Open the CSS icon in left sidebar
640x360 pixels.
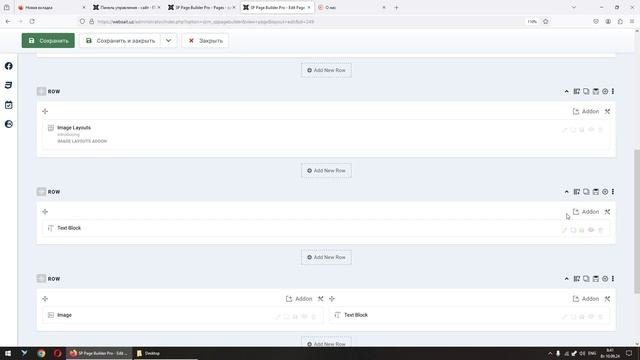coord(9,85)
